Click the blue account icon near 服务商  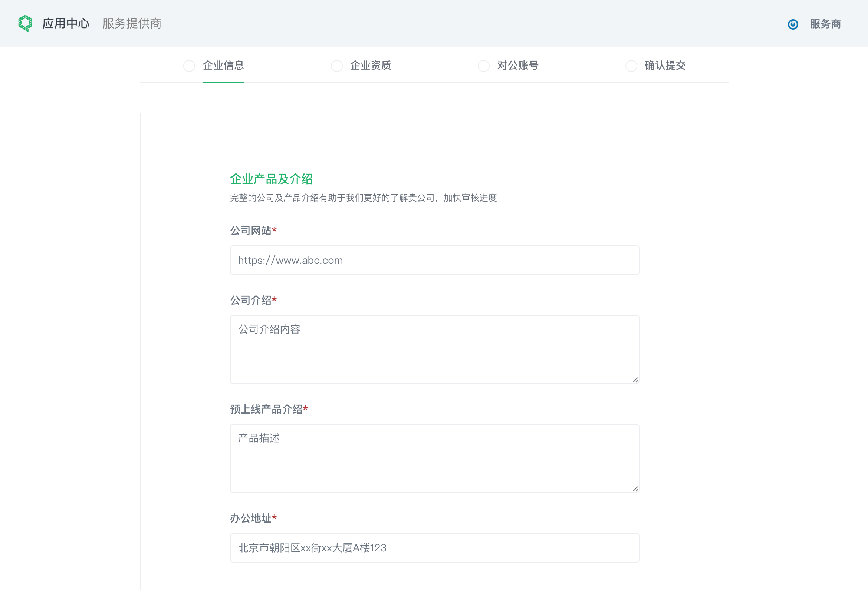coord(793,24)
